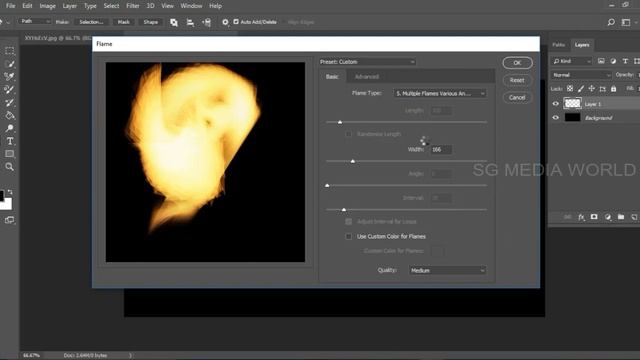Select the Zoom tool in toolbar

tap(9, 167)
